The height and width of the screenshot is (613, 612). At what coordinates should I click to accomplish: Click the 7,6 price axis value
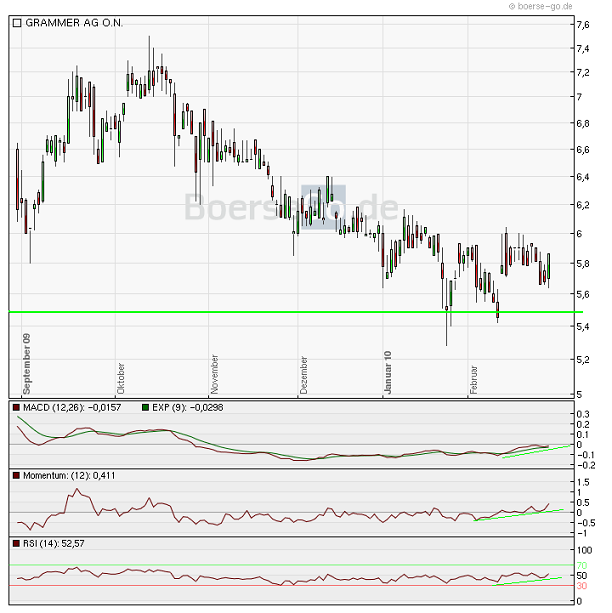click(x=582, y=25)
